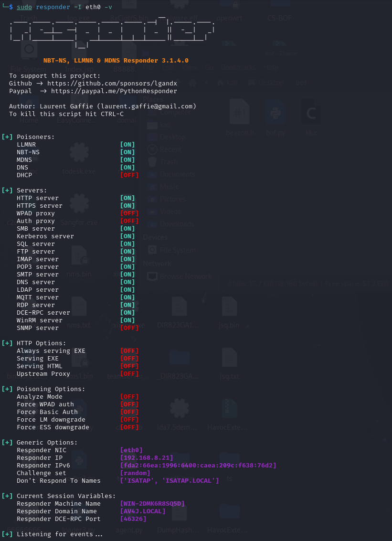
Task: Select the jsq.bin desktop icon
Action: point(229,313)
